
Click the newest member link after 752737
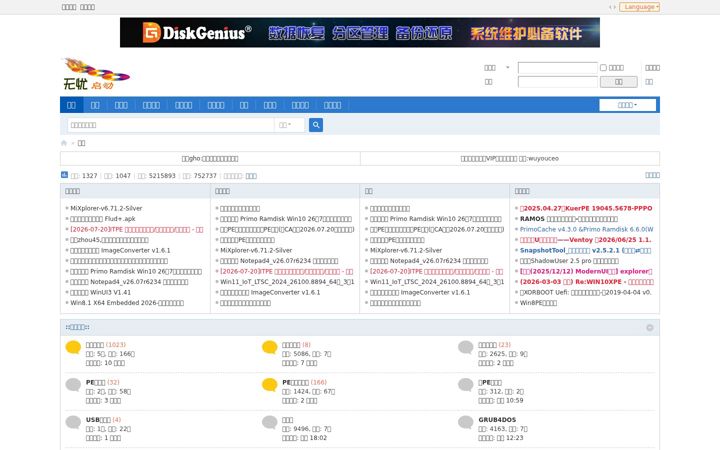(251, 176)
